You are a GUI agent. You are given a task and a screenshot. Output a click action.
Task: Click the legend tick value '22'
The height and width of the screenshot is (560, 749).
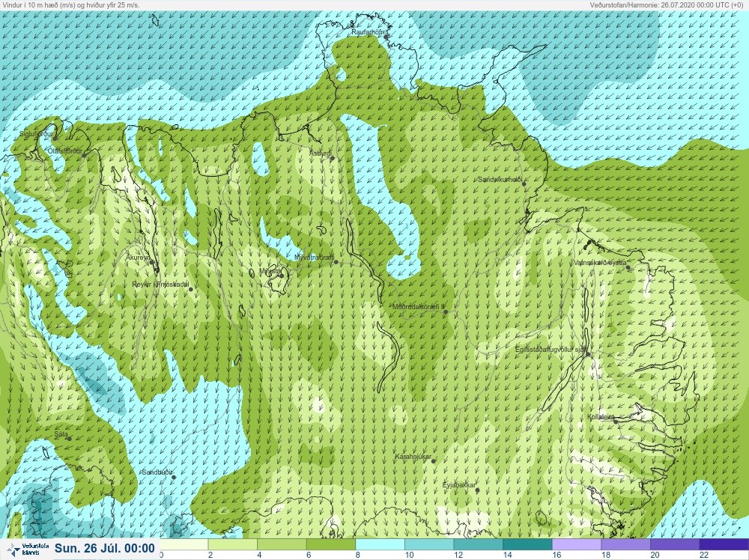pos(705,555)
